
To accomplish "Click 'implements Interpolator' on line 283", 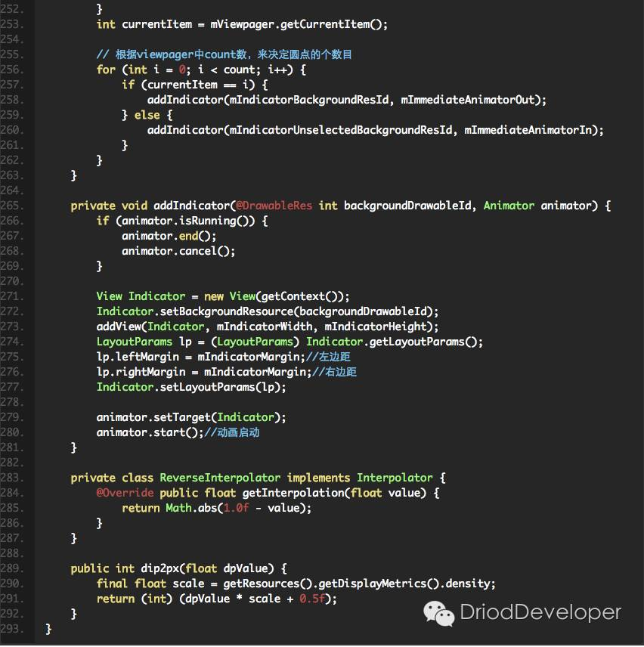I will [360, 478].
